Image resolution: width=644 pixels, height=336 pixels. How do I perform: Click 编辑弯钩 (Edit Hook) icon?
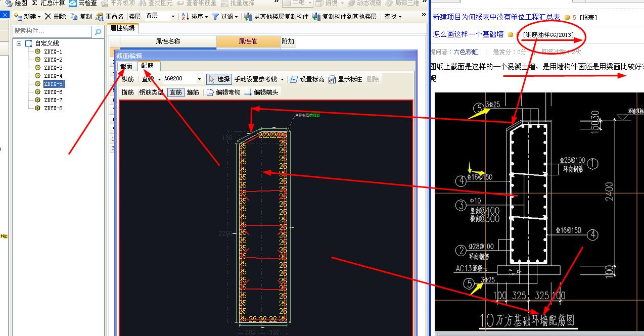211,92
